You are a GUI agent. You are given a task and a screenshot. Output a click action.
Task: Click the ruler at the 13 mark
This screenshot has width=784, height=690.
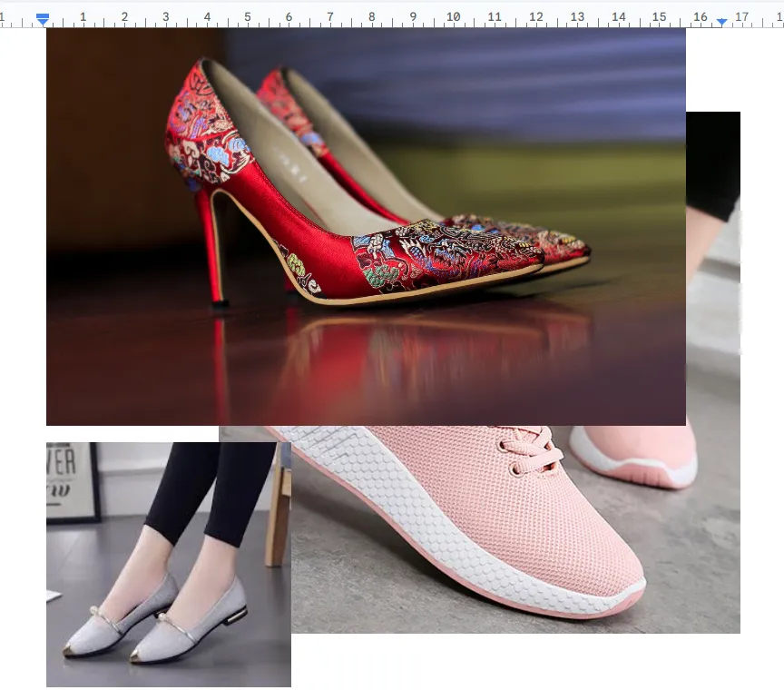click(577, 16)
